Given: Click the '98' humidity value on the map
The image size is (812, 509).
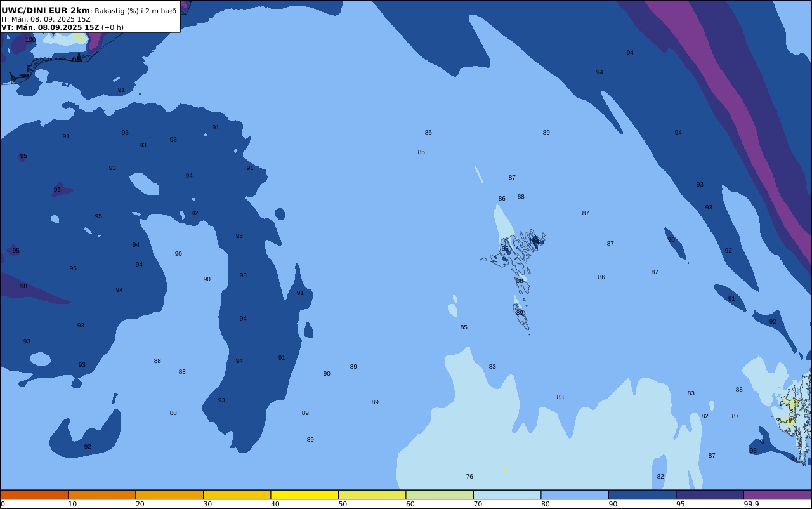Looking at the screenshot, I should (23, 286).
